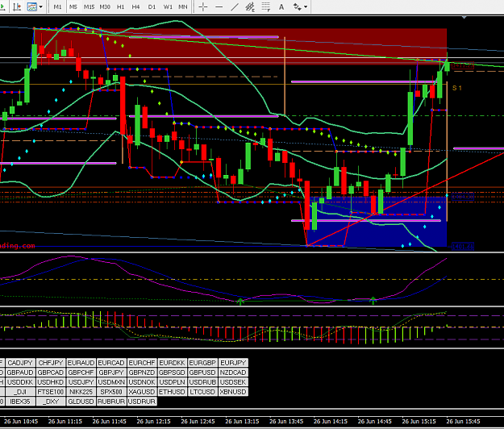
Task: Select the _DXY dollar index button
Action: [51, 402]
